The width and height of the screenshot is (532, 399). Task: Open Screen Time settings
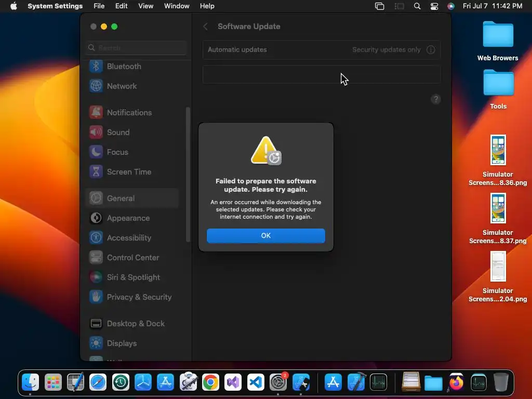(x=132, y=171)
